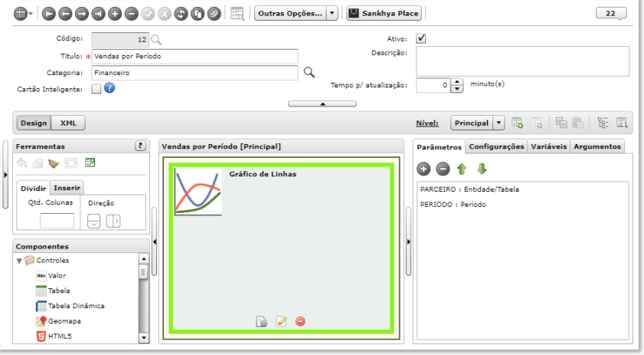Select vertical split direction icon
This screenshot has height=355, width=644.
94,221
